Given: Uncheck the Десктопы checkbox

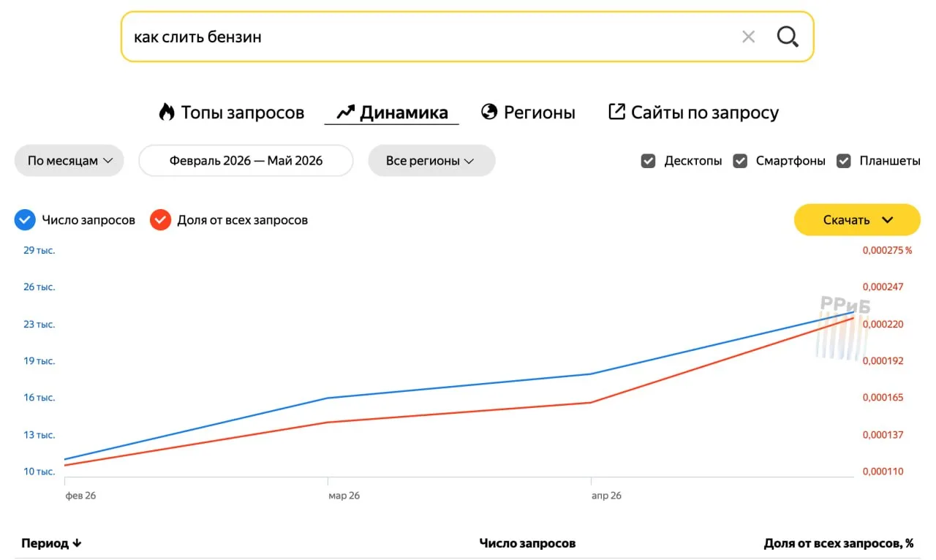Looking at the screenshot, I should coord(648,161).
